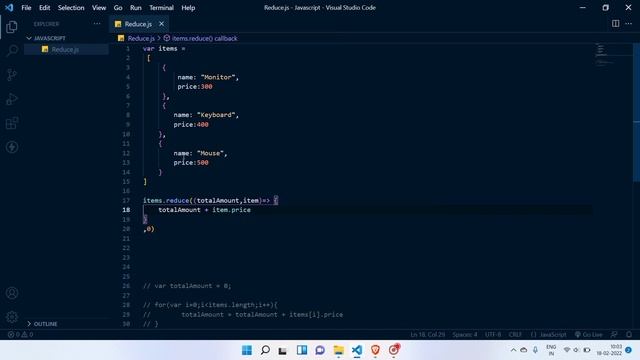
Task: Click items.reduce on line 17
Action: pyautogui.click(x=166, y=200)
